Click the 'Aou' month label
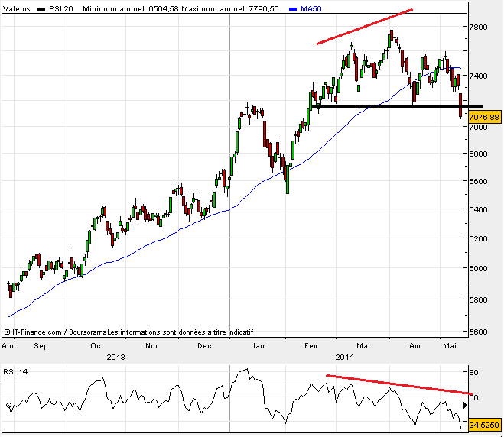The height and width of the screenshot is (437, 504). 8,346
